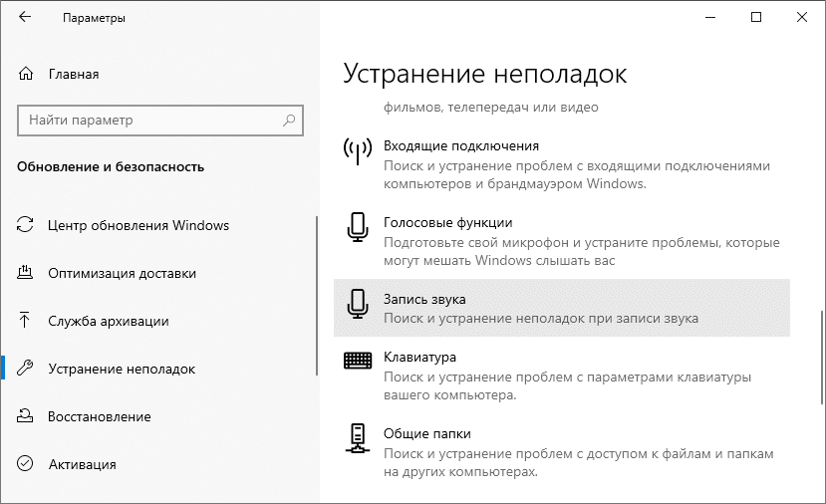Click the back arrow icon
This screenshot has width=826, height=504.
pyautogui.click(x=25, y=18)
